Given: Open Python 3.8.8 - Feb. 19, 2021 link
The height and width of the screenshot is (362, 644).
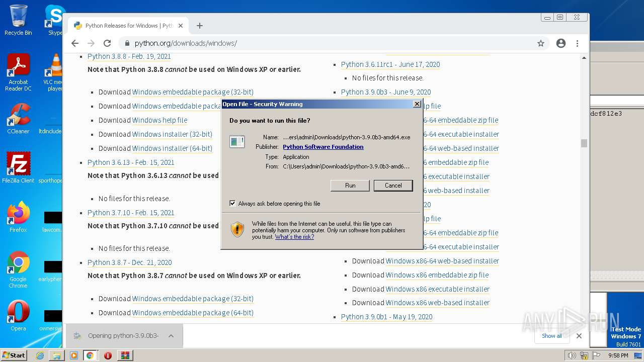Looking at the screenshot, I should [129, 57].
